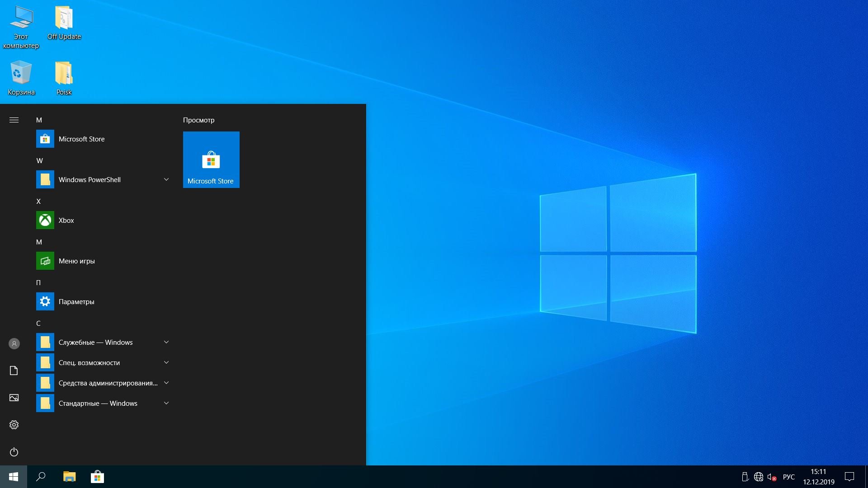Toggle speaker/sound icon in taskbar

coord(773,476)
